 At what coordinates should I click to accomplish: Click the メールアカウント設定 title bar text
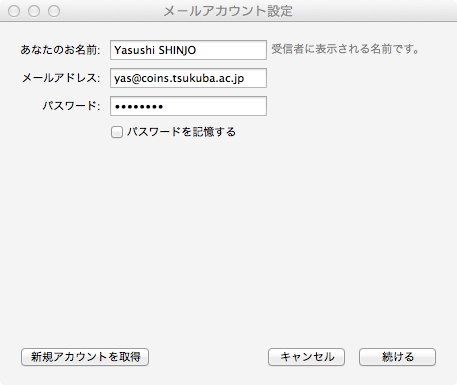pos(228,11)
